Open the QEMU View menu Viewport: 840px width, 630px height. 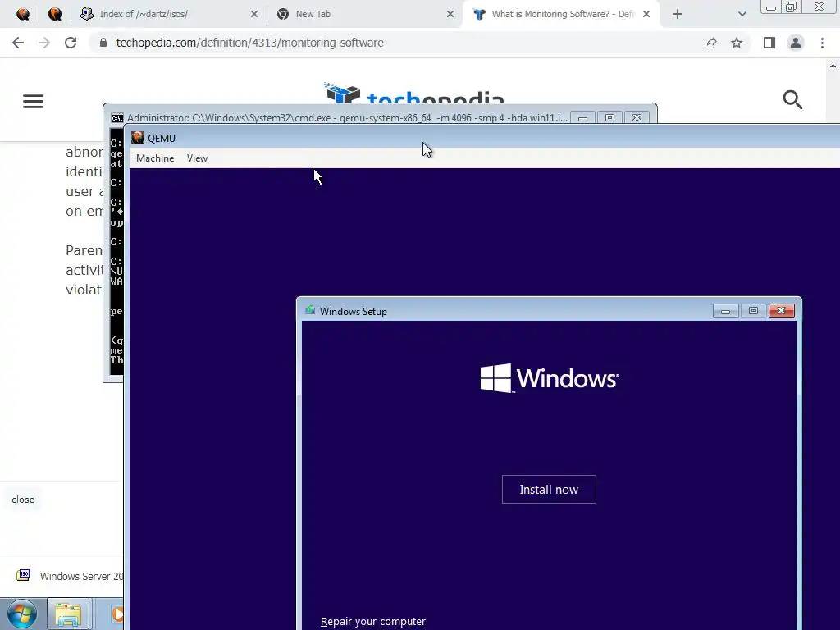point(197,158)
